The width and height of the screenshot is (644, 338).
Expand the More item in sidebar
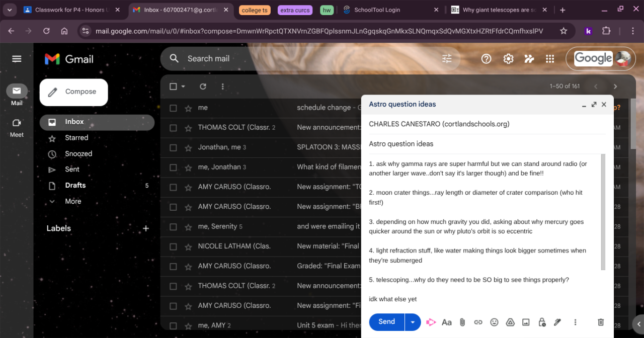pos(73,201)
